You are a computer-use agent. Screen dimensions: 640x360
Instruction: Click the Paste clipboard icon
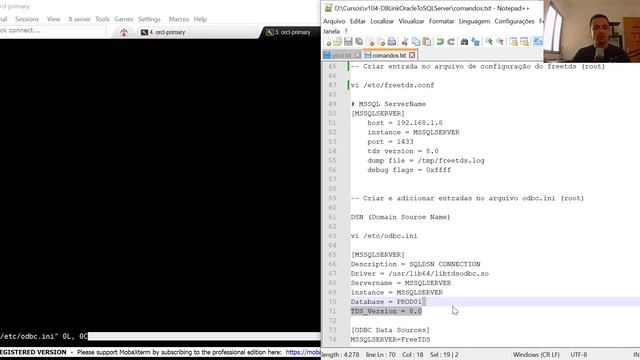(427, 42)
